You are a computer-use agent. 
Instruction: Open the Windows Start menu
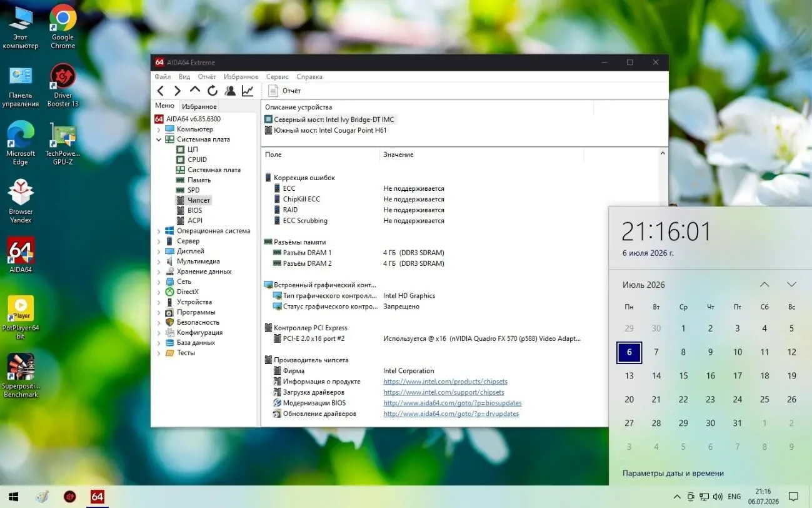tap(13, 497)
